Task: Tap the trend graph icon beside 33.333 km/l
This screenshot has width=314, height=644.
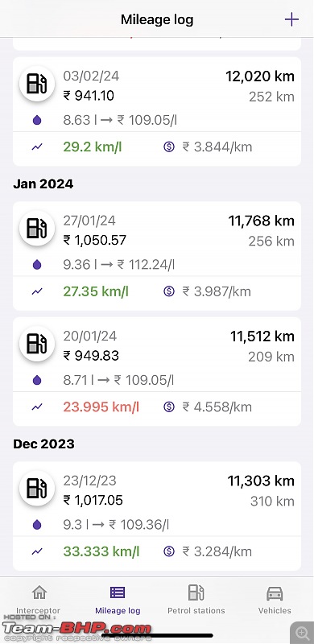Action: [37, 551]
